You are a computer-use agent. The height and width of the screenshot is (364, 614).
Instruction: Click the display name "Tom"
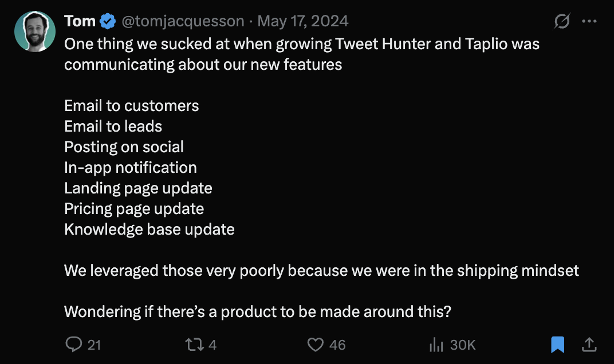pyautogui.click(x=80, y=21)
